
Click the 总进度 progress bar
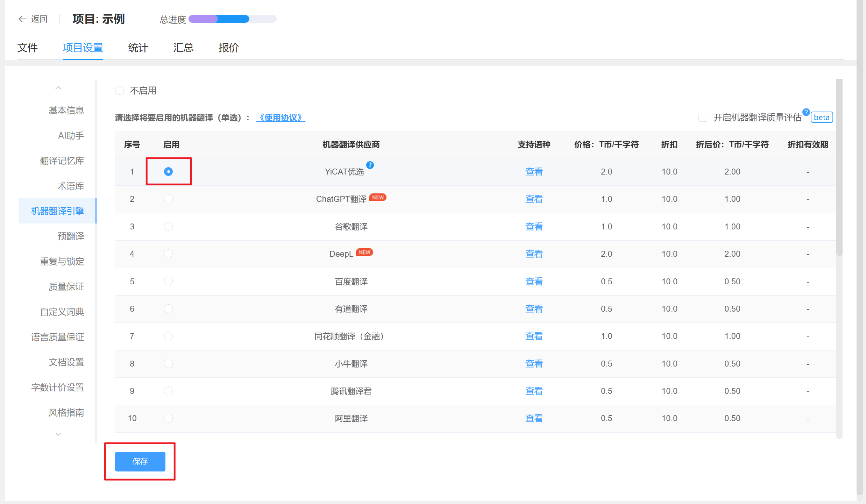tap(232, 19)
